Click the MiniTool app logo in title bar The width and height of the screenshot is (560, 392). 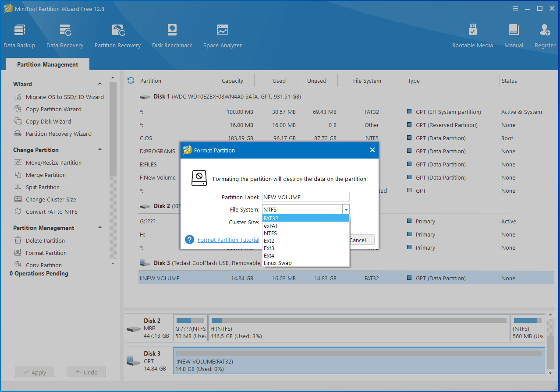pos(7,9)
